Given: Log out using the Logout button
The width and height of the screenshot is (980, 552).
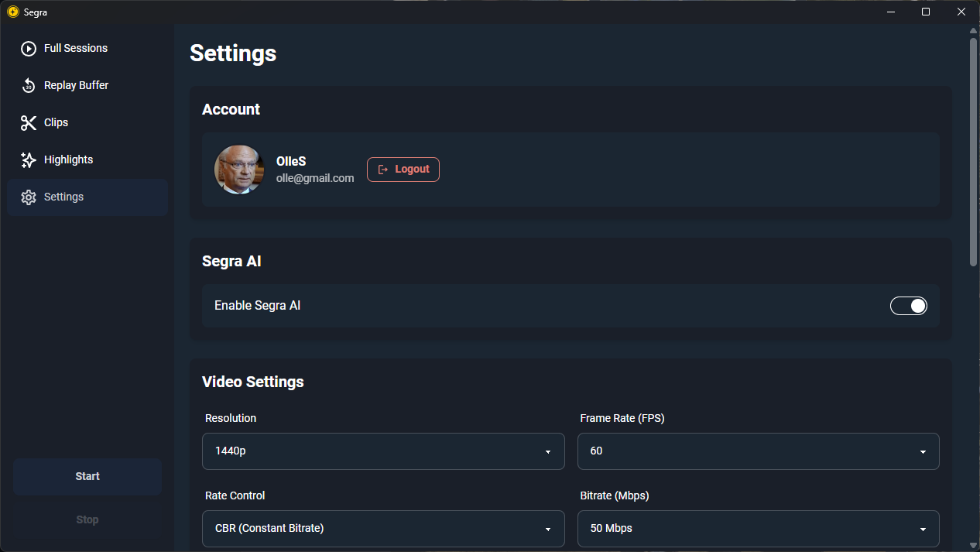Looking at the screenshot, I should pos(403,170).
